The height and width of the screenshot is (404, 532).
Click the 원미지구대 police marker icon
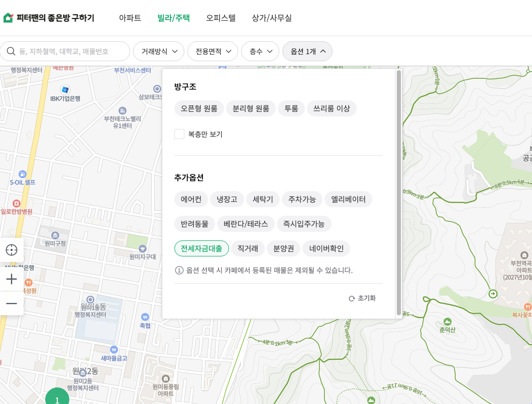tap(143, 248)
